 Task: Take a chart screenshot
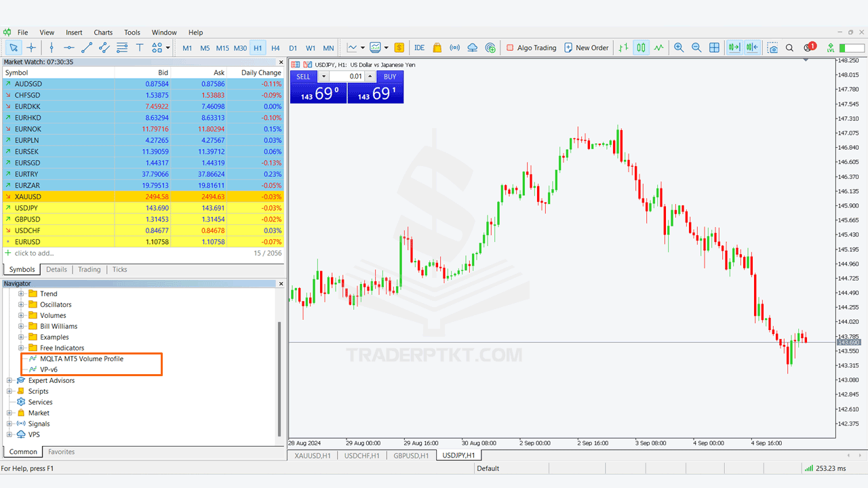click(772, 47)
